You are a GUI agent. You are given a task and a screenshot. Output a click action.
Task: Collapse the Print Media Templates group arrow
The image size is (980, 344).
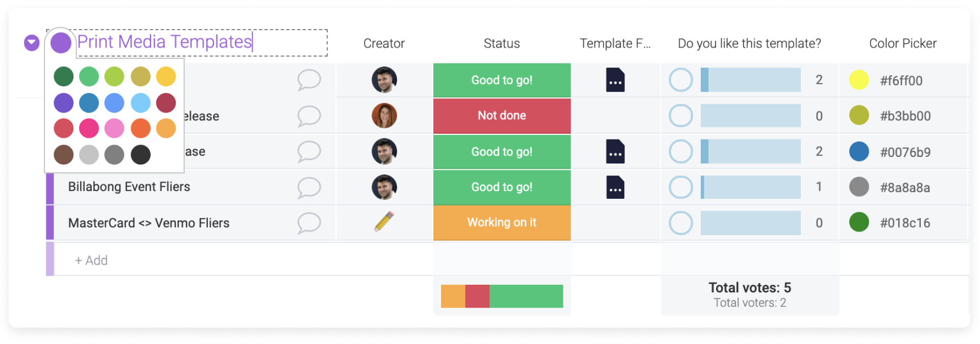[32, 43]
